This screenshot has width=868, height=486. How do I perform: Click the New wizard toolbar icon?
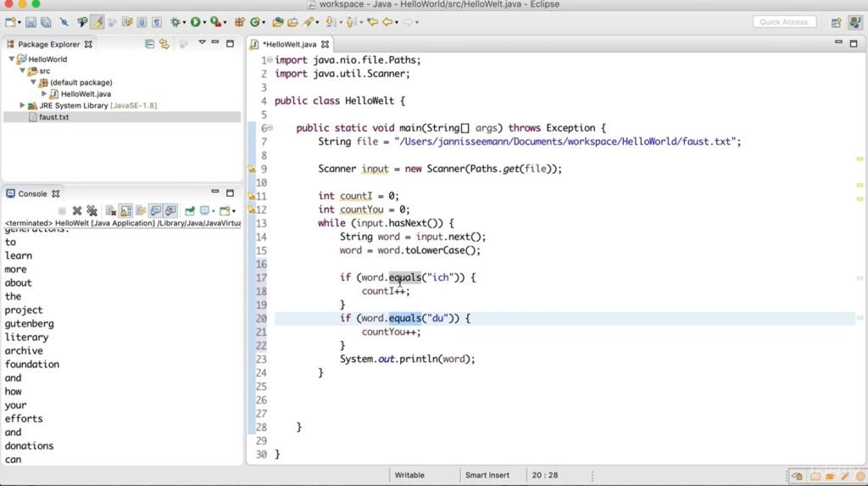coord(10,22)
